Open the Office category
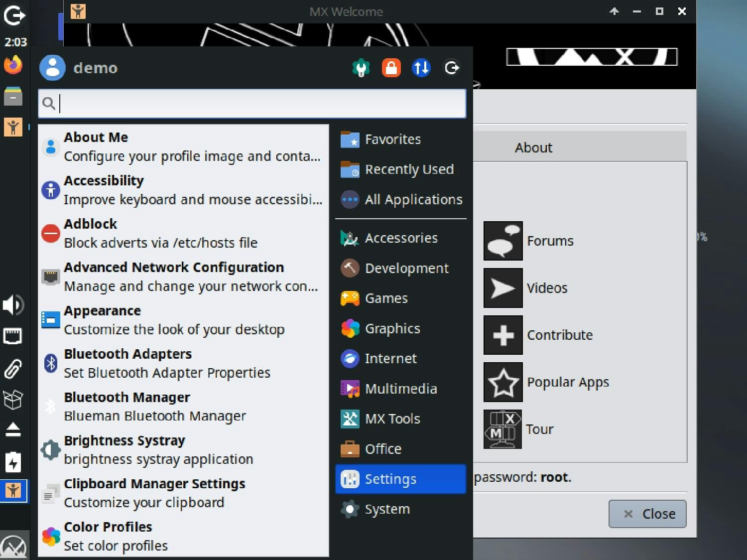 (401, 449)
